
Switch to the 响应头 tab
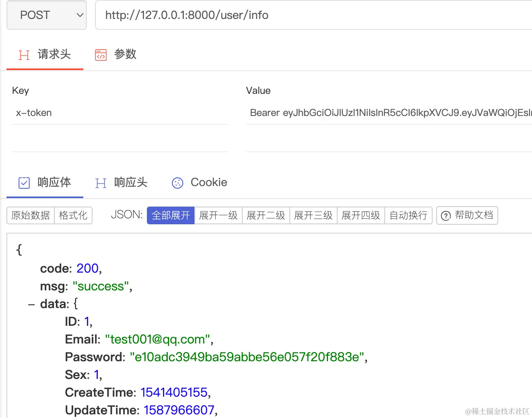(121, 182)
